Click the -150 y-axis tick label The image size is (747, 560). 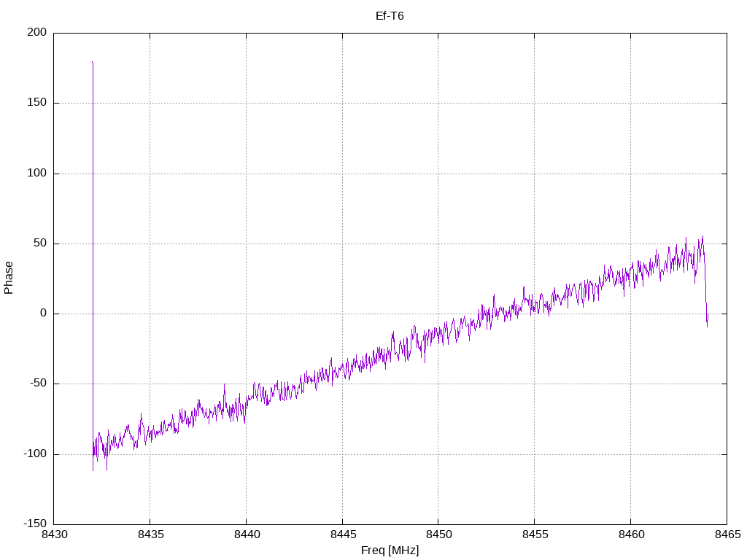pos(34,524)
